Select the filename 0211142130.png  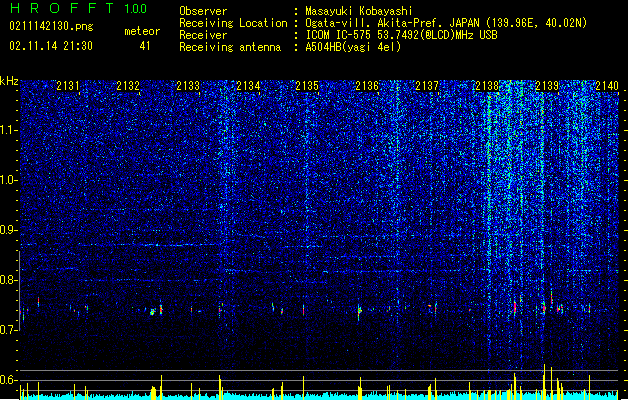[x=51, y=26]
